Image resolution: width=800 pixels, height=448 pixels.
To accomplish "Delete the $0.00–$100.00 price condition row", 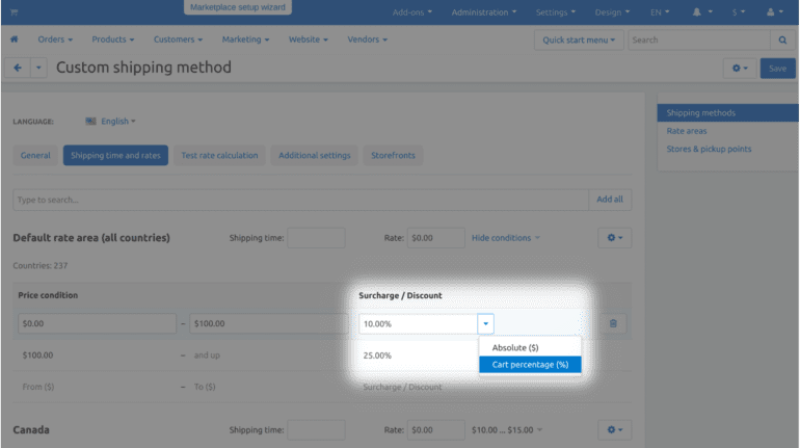I will (x=613, y=323).
